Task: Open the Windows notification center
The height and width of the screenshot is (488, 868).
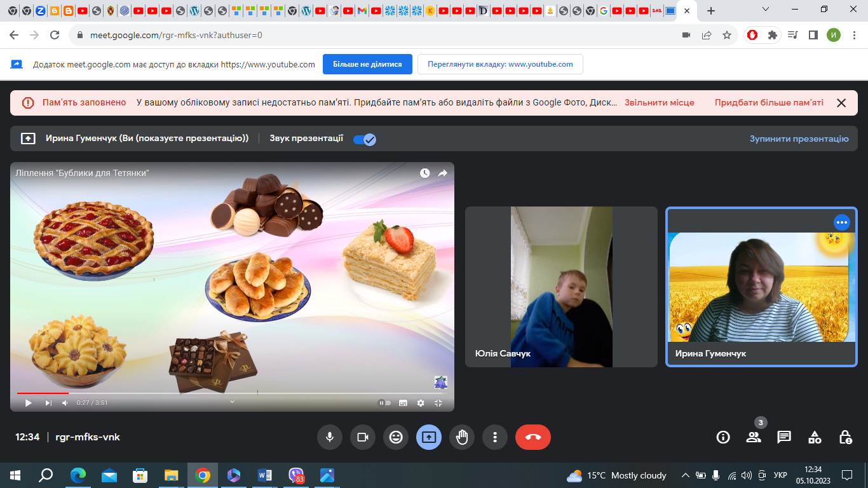Action: (x=846, y=475)
